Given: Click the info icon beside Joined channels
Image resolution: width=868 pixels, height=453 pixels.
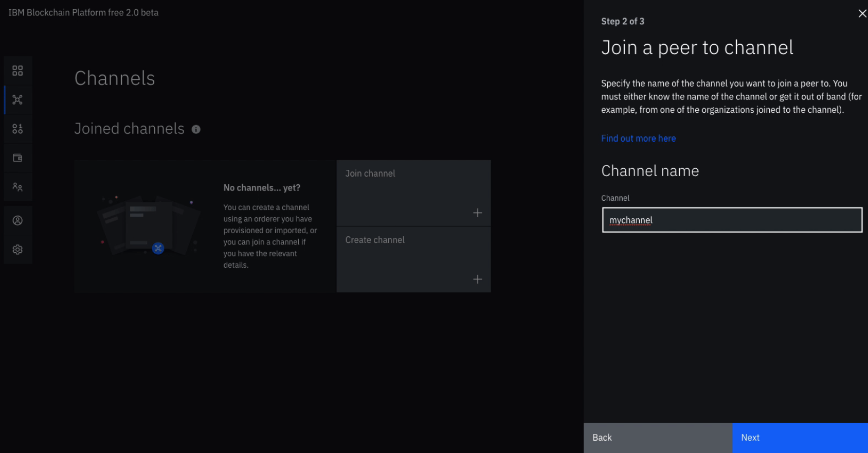Looking at the screenshot, I should (x=196, y=129).
